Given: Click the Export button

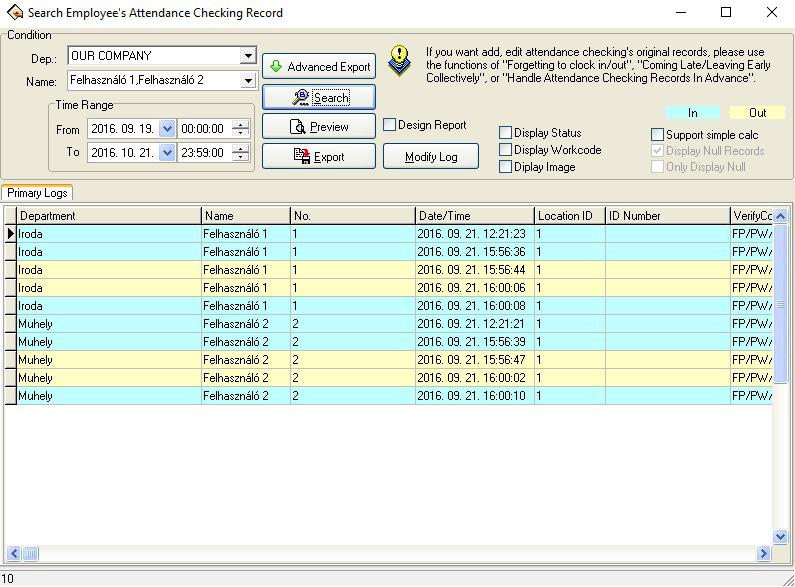Looking at the screenshot, I should [319, 156].
